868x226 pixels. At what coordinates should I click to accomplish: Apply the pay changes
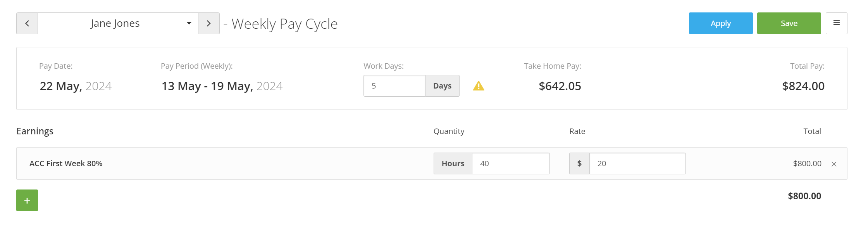coord(721,23)
